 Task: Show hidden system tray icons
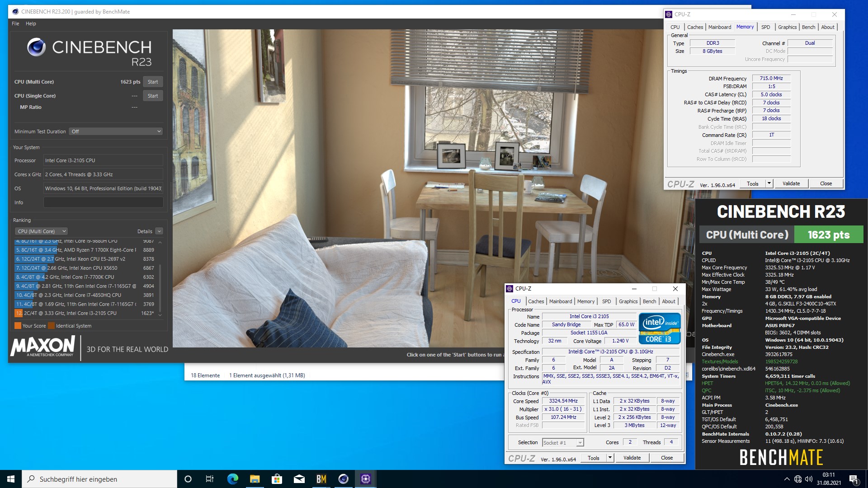[x=787, y=479]
